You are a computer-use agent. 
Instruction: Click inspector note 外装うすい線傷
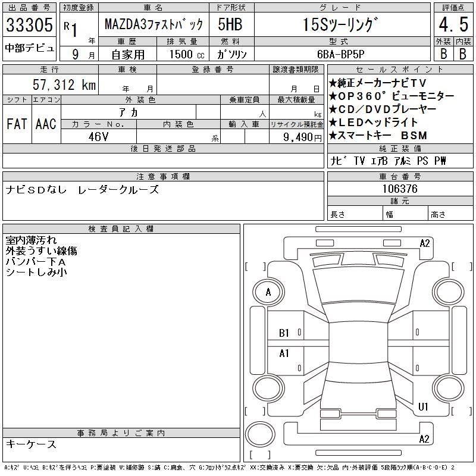coord(41,250)
